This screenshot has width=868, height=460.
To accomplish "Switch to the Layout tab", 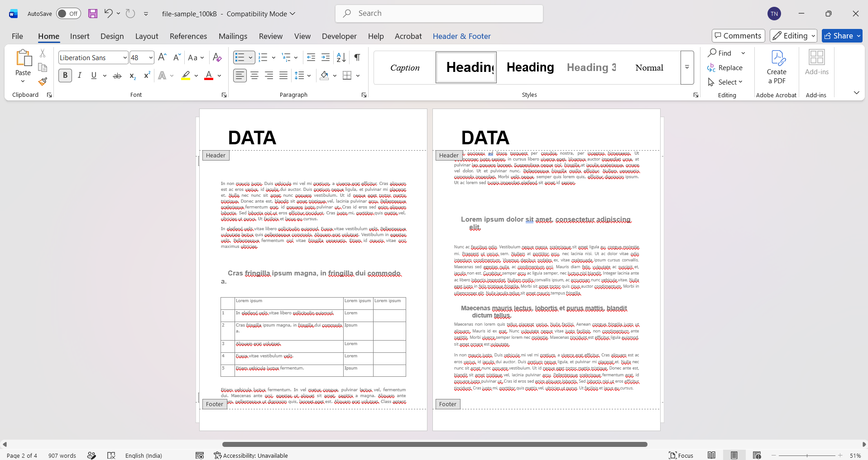I will [x=147, y=36].
